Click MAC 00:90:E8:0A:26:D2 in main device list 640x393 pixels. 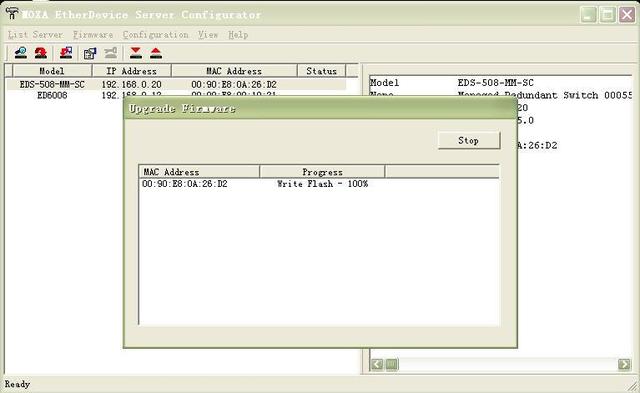click(234, 84)
